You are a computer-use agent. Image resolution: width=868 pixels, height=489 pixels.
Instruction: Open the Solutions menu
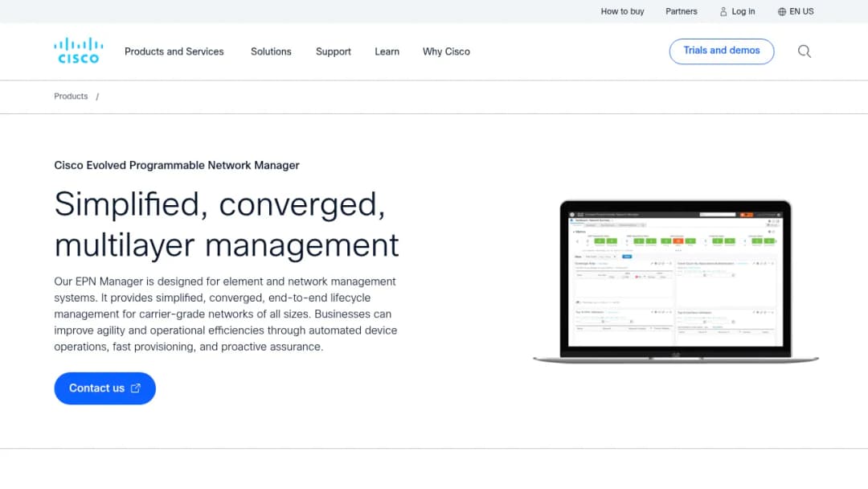point(271,51)
